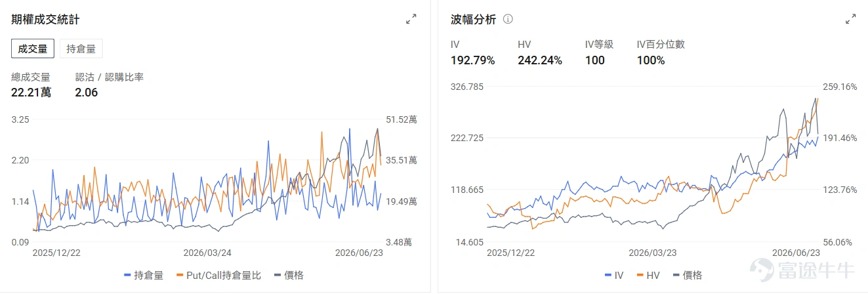
Task: Click the IV value 192.79%
Action: (472, 60)
